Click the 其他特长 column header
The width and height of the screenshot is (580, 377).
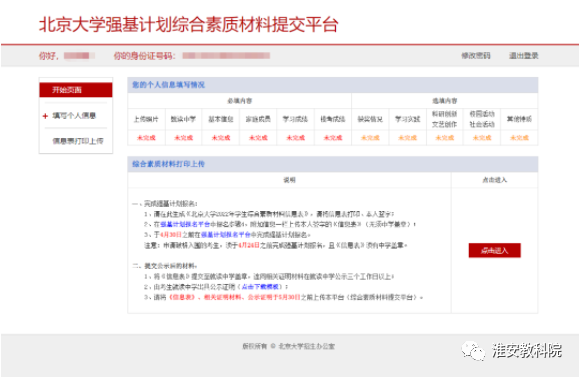pyautogui.click(x=519, y=119)
